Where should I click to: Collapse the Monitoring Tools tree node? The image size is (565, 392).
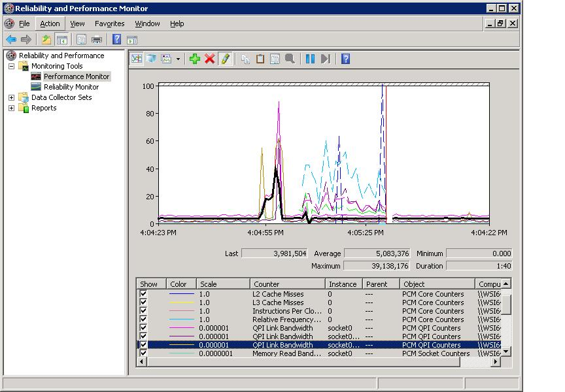[x=11, y=66]
